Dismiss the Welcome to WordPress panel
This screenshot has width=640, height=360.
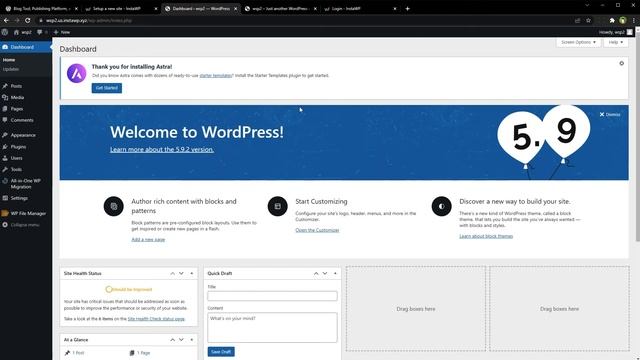[610, 115]
